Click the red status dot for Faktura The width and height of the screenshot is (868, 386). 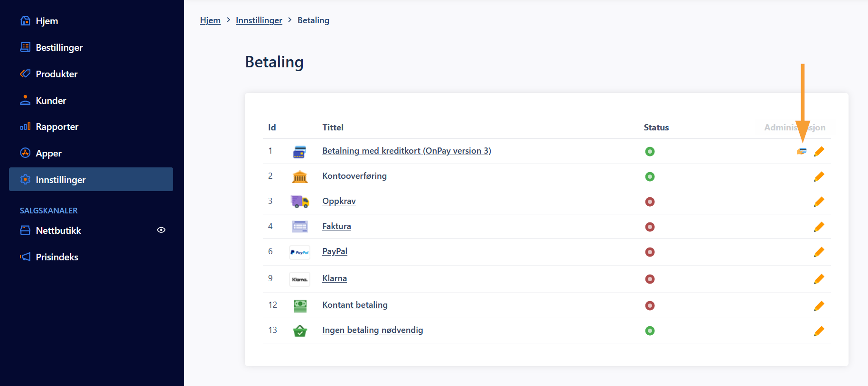650,227
